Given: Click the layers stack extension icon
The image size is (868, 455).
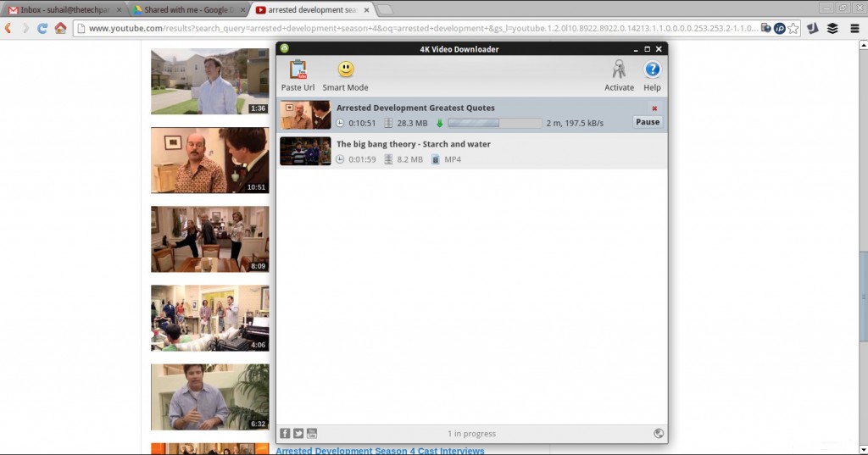Looking at the screenshot, I should [x=832, y=28].
